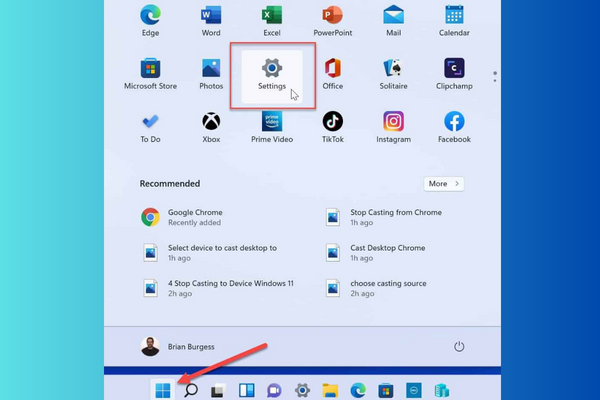Click the Start button on taskbar

pyautogui.click(x=163, y=390)
